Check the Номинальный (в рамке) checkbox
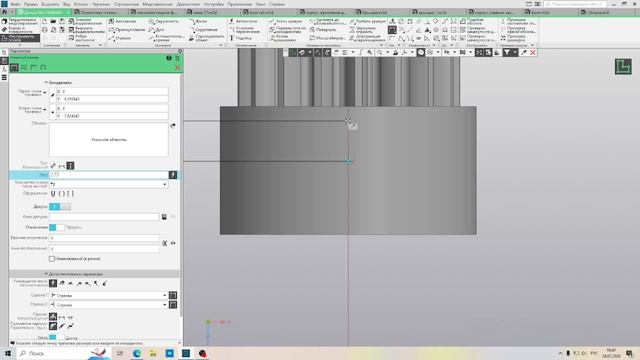This screenshot has width=640, height=360. coord(52,259)
